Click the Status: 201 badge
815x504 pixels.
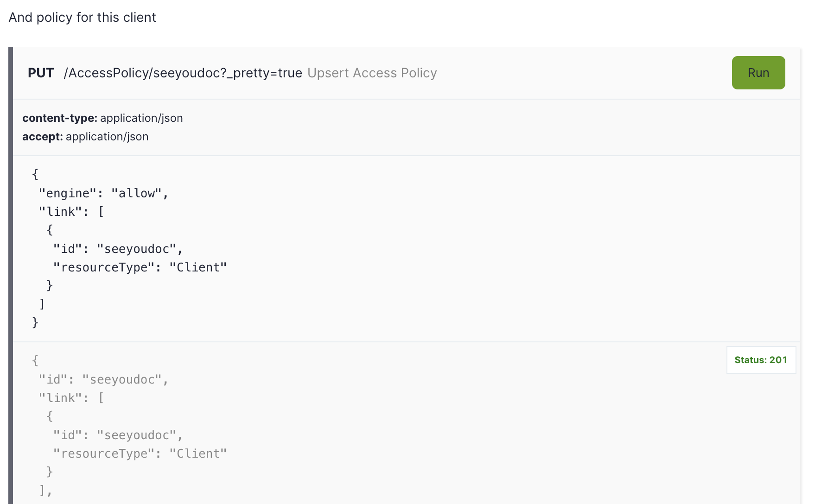[760, 359]
